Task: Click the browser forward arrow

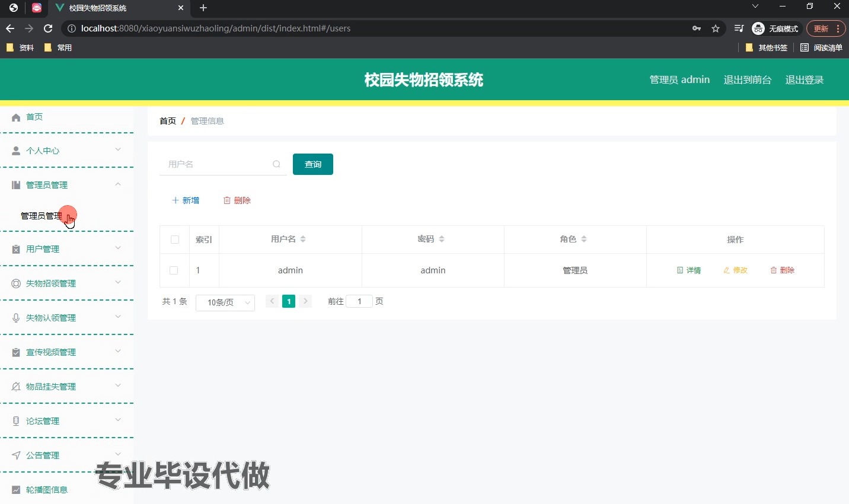Action: [x=29, y=28]
